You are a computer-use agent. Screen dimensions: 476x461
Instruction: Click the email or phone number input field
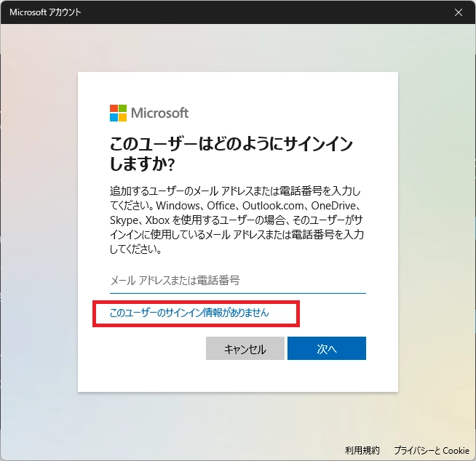tap(238, 281)
